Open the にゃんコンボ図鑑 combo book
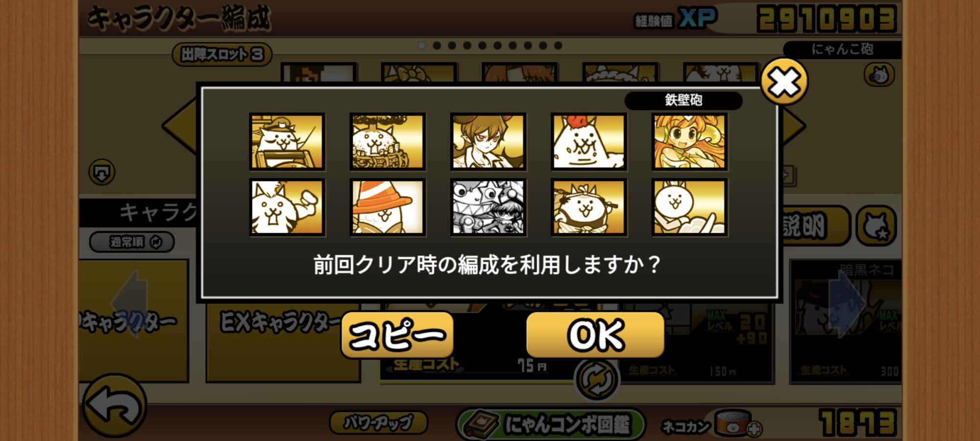 coord(551,424)
